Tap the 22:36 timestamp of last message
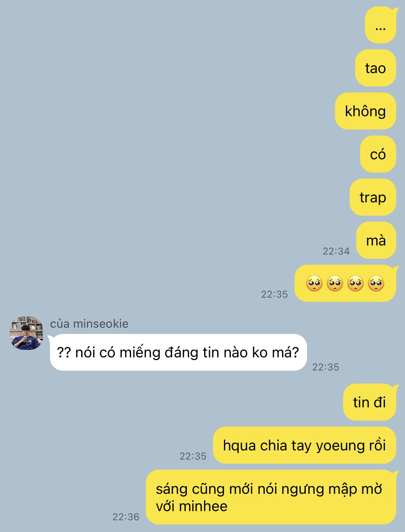Screen dimensions: 405x532 (x=126, y=517)
